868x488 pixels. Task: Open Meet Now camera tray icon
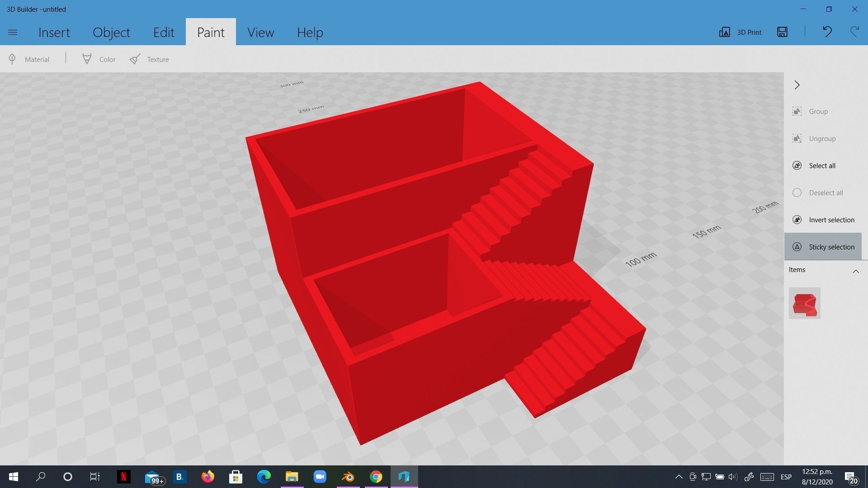[x=693, y=477]
